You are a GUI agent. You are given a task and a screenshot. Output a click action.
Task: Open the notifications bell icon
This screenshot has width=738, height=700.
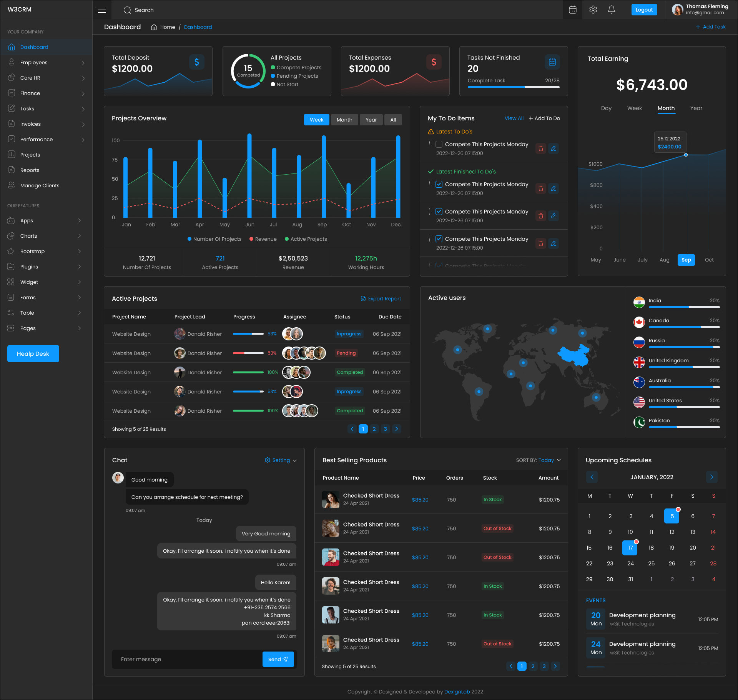(612, 10)
